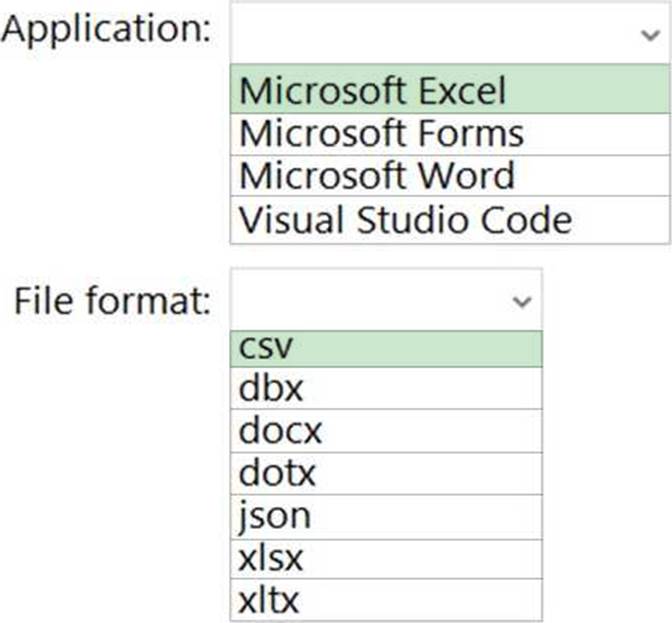
Task: Choose Microsoft Forms in the Application list
Action: [450, 133]
